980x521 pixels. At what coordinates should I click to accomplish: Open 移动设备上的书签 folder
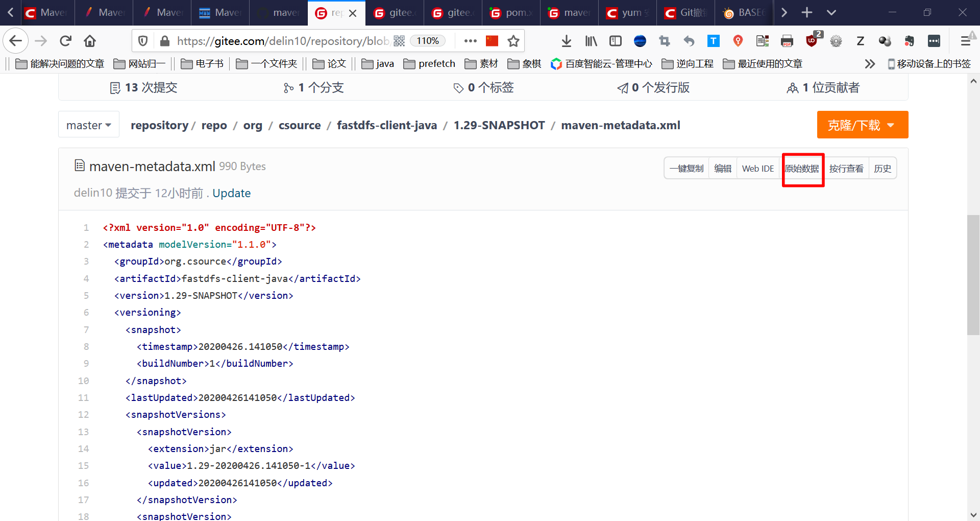pyautogui.click(x=929, y=64)
